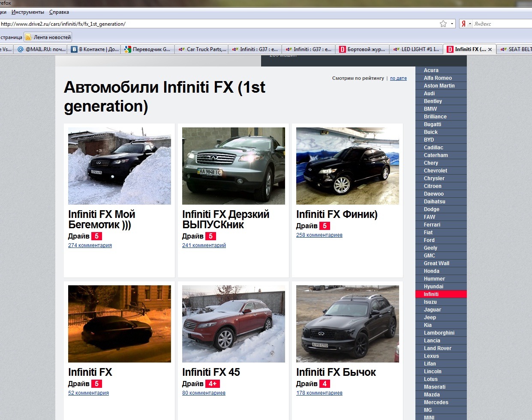Click the bookmark star icon in address bar
532x420 pixels.
(443, 24)
